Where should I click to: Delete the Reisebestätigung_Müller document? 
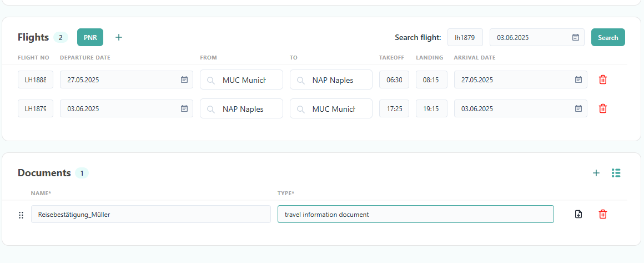[603, 214]
